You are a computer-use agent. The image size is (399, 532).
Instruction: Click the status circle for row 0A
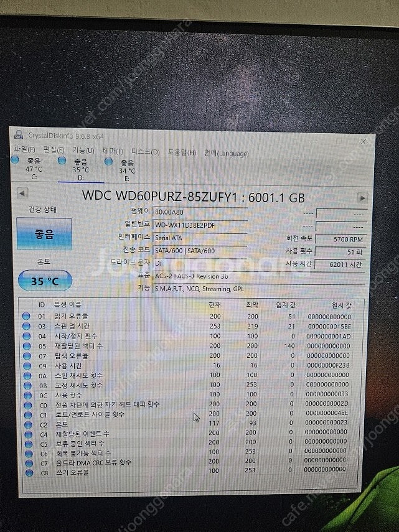pos(28,376)
